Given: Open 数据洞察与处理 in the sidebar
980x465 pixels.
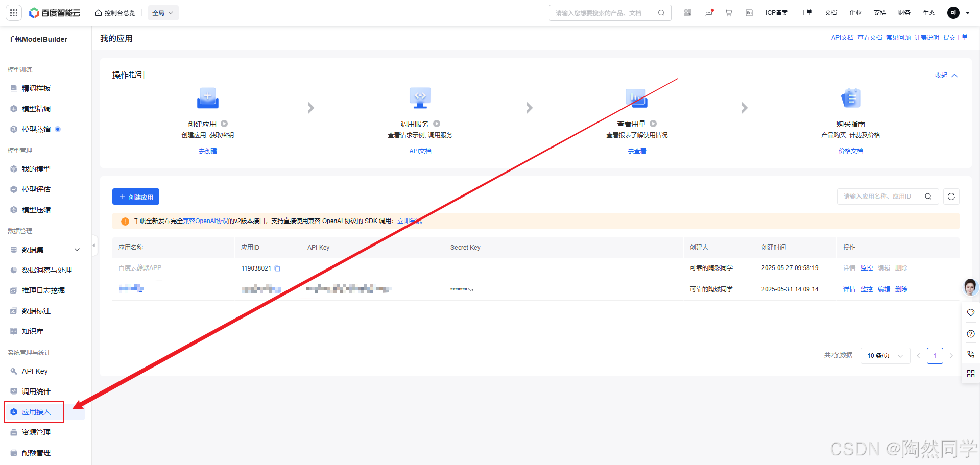Looking at the screenshot, I should tap(47, 270).
